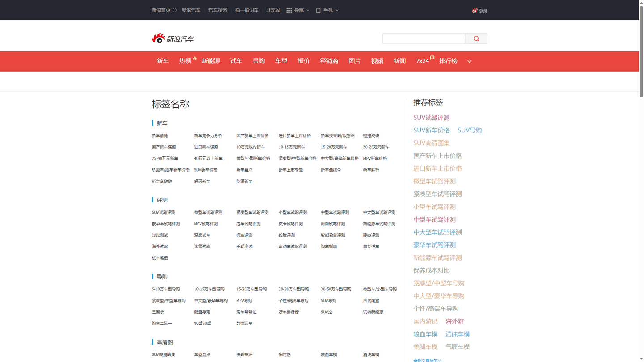644x362 pixels.
Task: Open 新闻 in the red navigation bar
Action: 399,61
